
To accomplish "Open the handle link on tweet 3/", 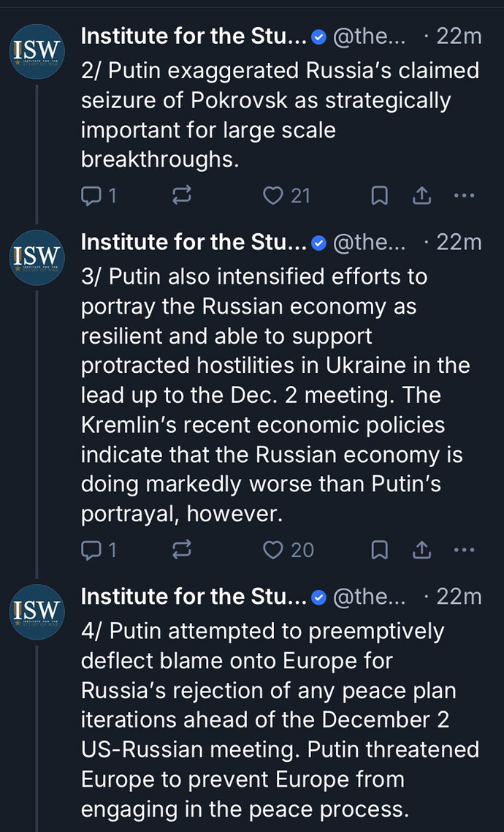I will pos(369,242).
